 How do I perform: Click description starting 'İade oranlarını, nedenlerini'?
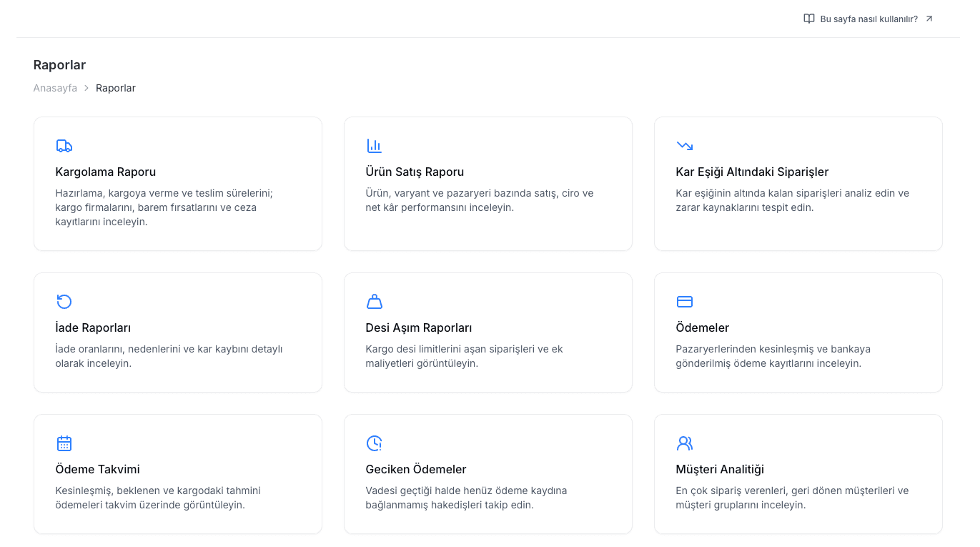point(169,356)
